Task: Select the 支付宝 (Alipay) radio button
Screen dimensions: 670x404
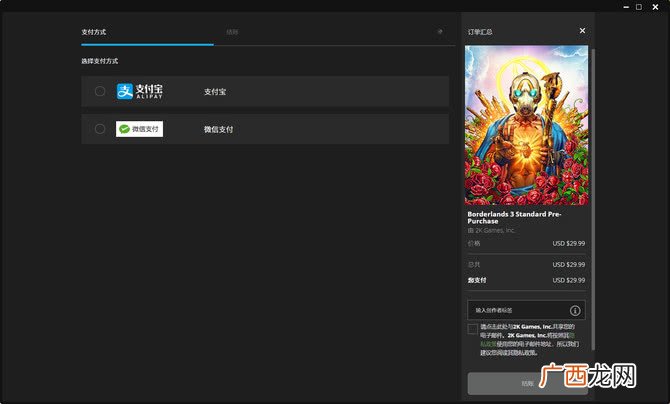Action: [100, 91]
